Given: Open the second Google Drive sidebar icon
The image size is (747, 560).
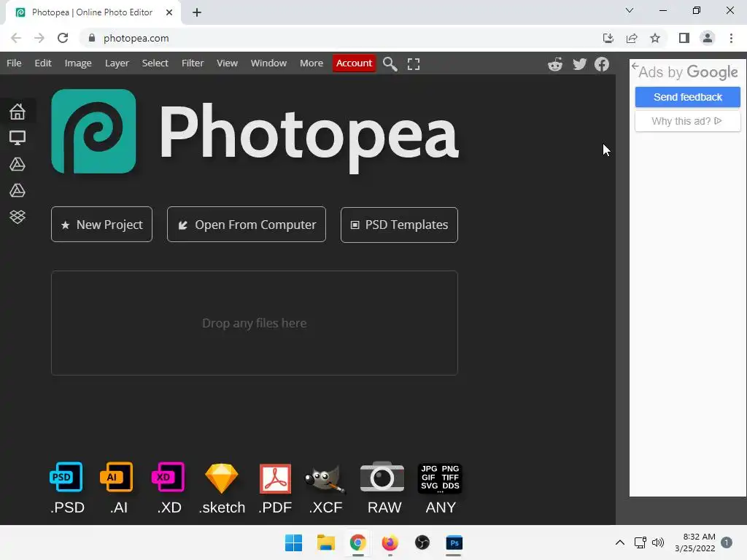Looking at the screenshot, I should pos(18,190).
